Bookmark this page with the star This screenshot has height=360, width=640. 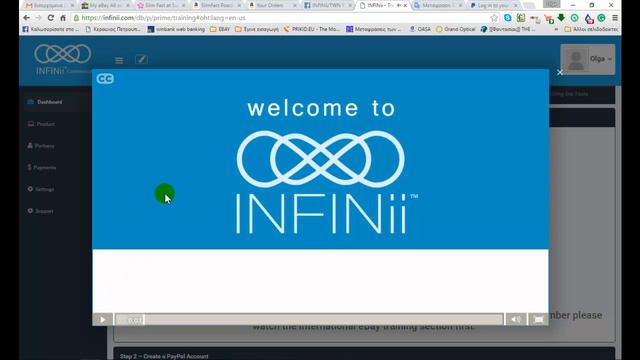(494, 18)
